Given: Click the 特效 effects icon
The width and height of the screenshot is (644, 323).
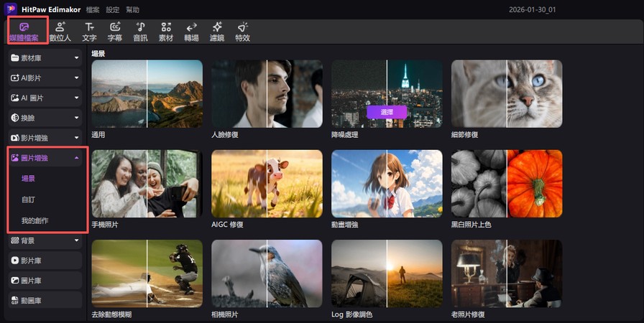Looking at the screenshot, I should [242, 31].
